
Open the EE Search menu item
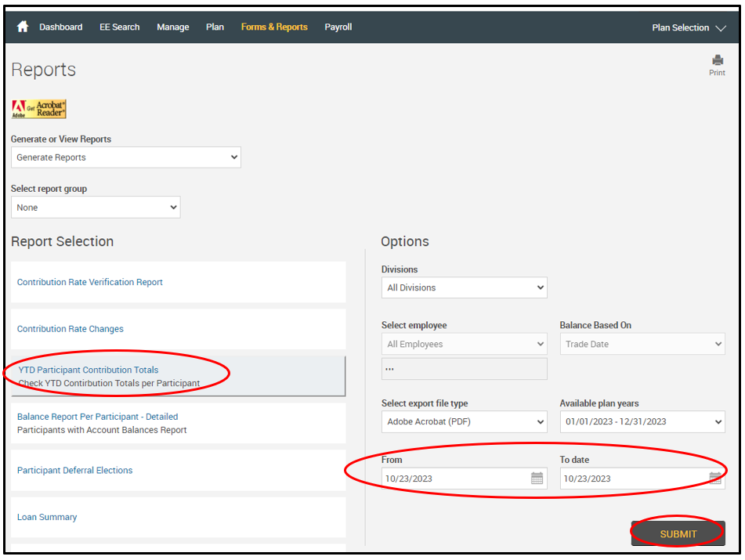click(119, 27)
